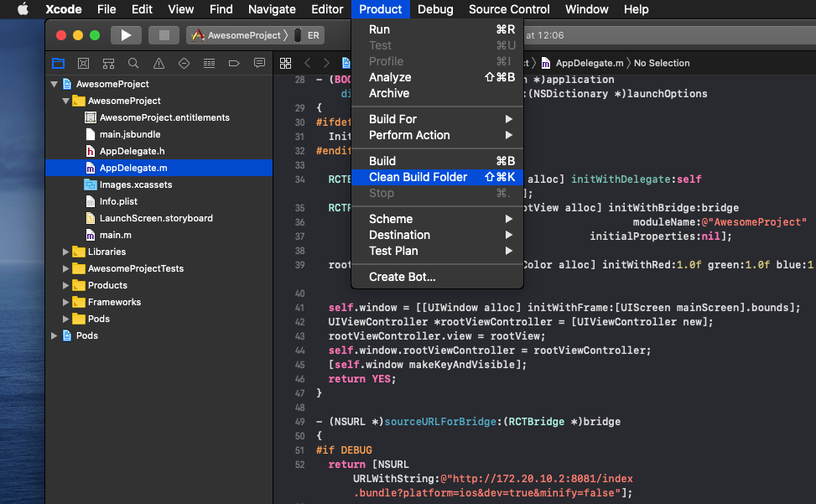
Task: Open the Find menu
Action: tap(221, 9)
